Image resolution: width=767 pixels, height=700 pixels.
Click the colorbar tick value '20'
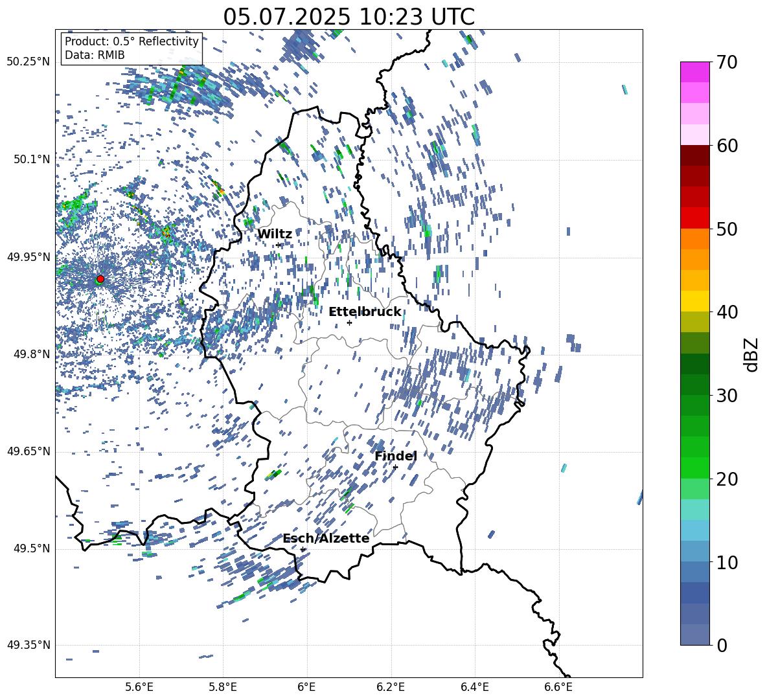(727, 479)
